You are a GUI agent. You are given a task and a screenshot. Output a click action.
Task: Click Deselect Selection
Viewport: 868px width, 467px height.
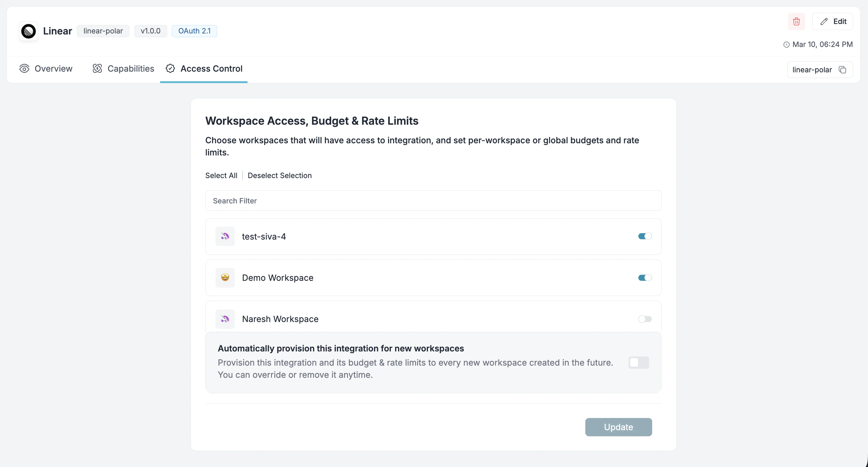point(280,175)
